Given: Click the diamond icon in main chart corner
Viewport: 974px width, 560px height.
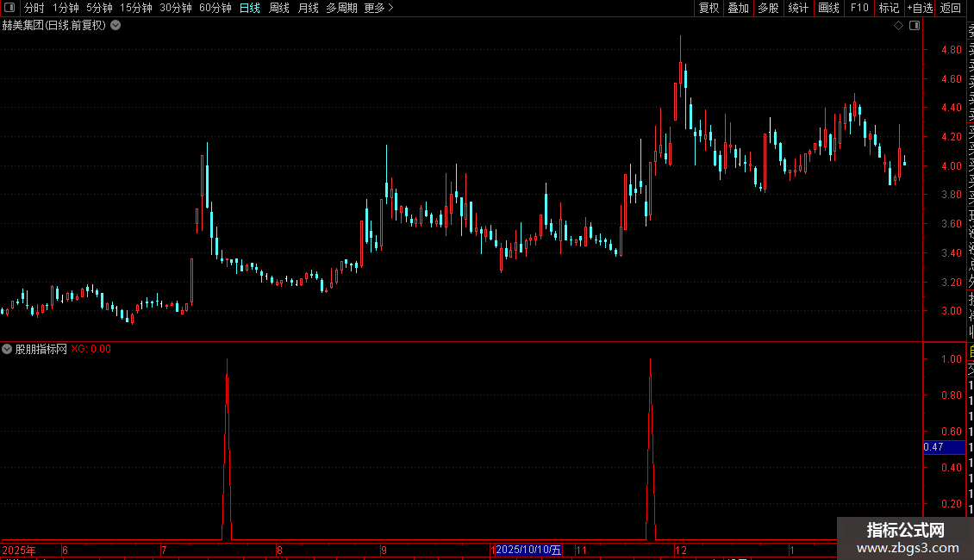Looking at the screenshot, I should (898, 26).
